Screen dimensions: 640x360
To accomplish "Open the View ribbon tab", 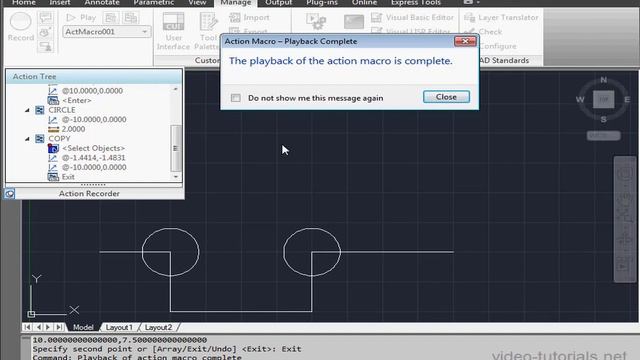I will coord(197,3).
